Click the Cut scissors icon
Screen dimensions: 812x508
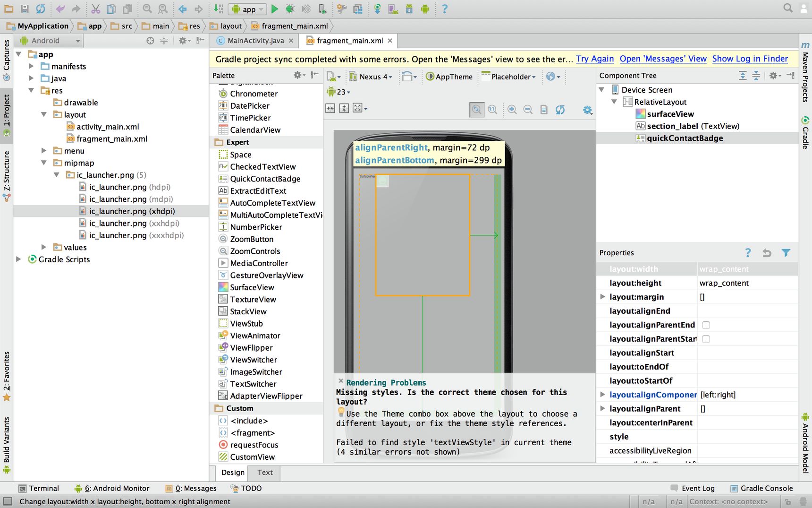pos(96,9)
